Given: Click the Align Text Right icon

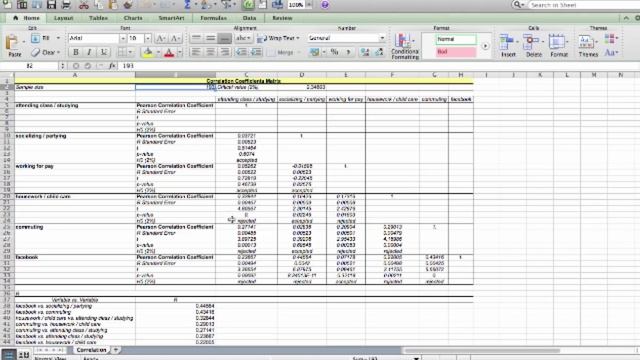Looking at the screenshot, I should point(224,52).
